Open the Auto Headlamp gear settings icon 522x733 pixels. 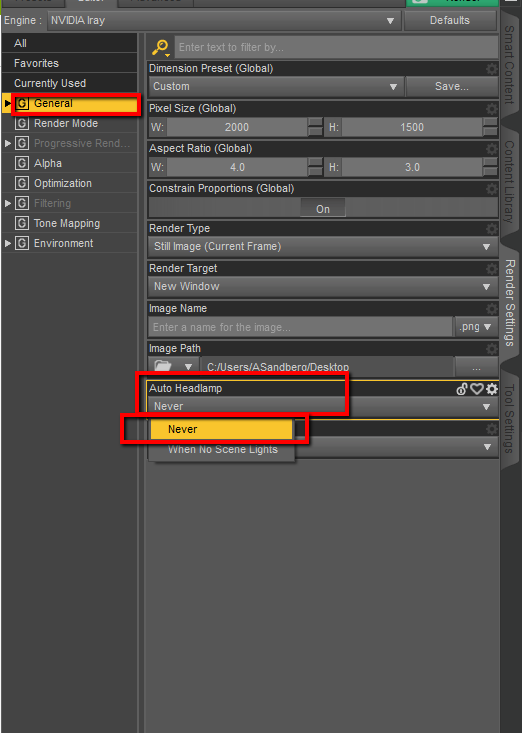click(492, 388)
